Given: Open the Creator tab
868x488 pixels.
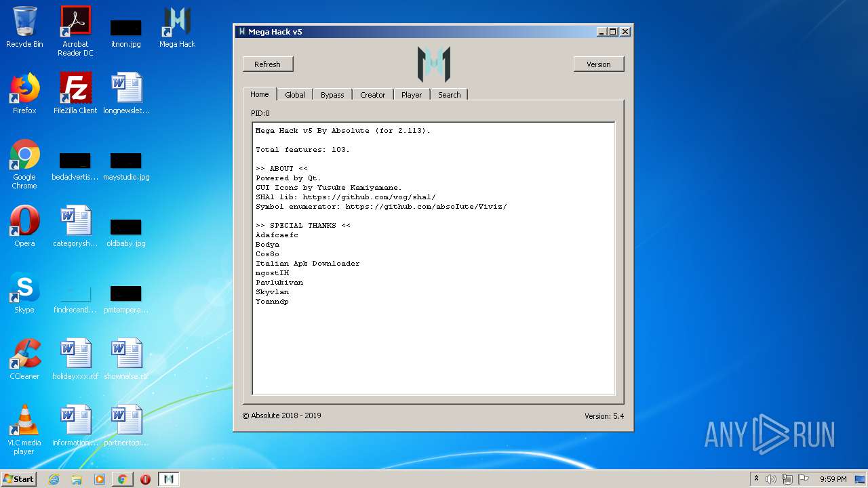Looking at the screenshot, I should point(372,95).
